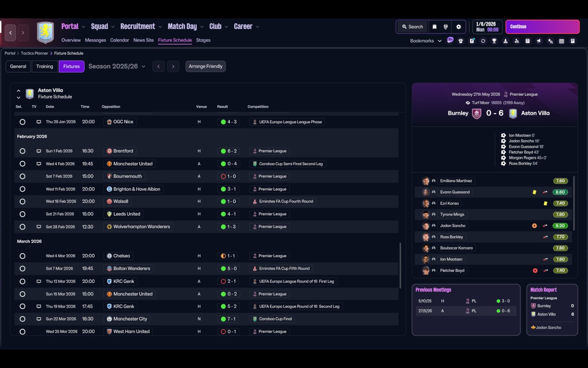
Task: Open the calendar bookmark icon
Action: 561,41
